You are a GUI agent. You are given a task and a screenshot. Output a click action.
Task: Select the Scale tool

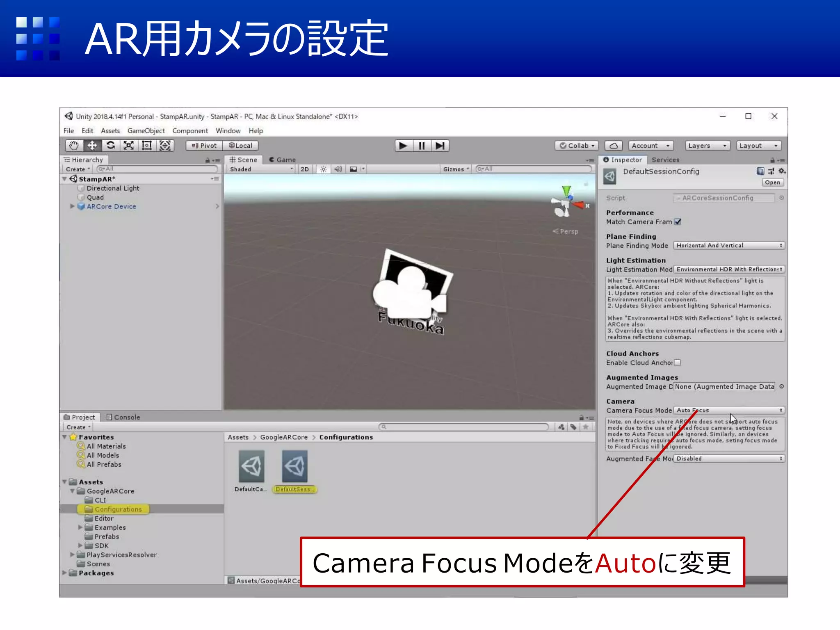128,146
